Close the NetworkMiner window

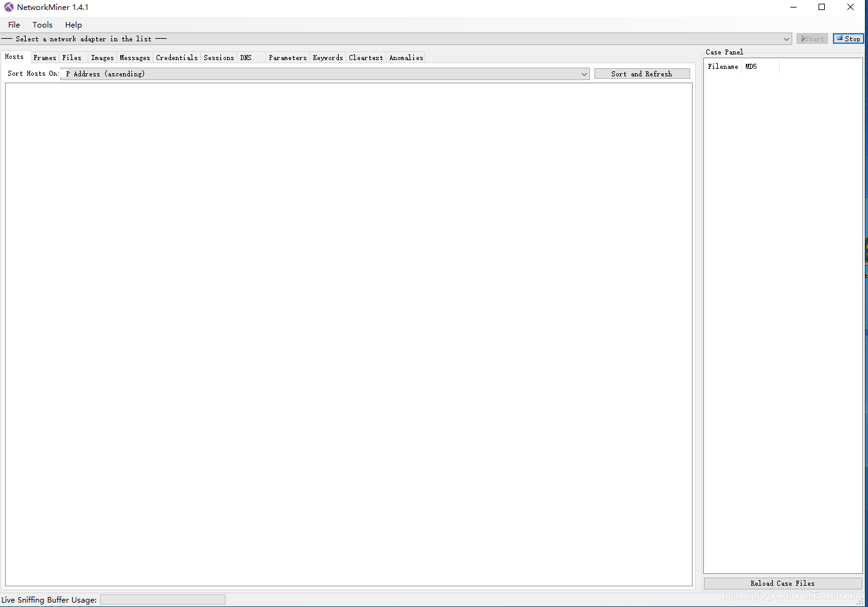850,8
